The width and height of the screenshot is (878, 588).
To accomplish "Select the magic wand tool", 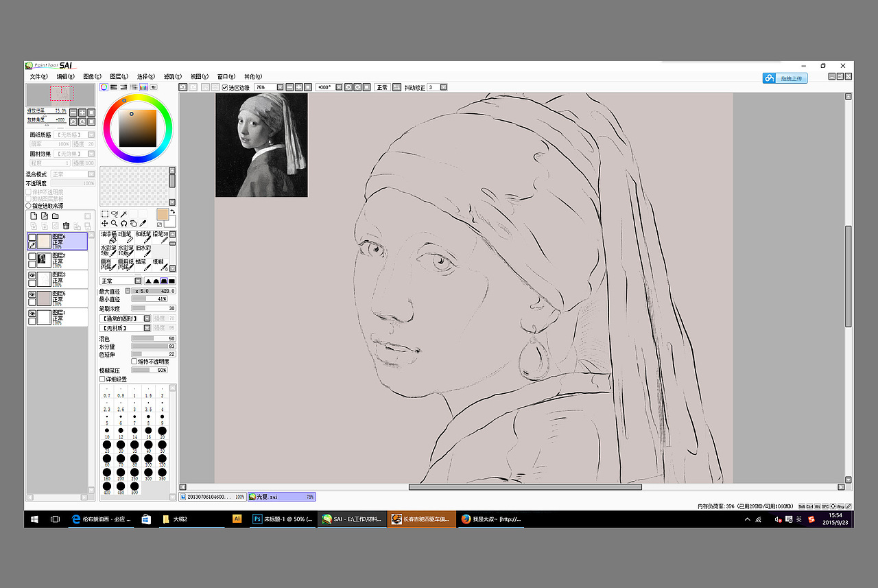I will pyautogui.click(x=124, y=214).
